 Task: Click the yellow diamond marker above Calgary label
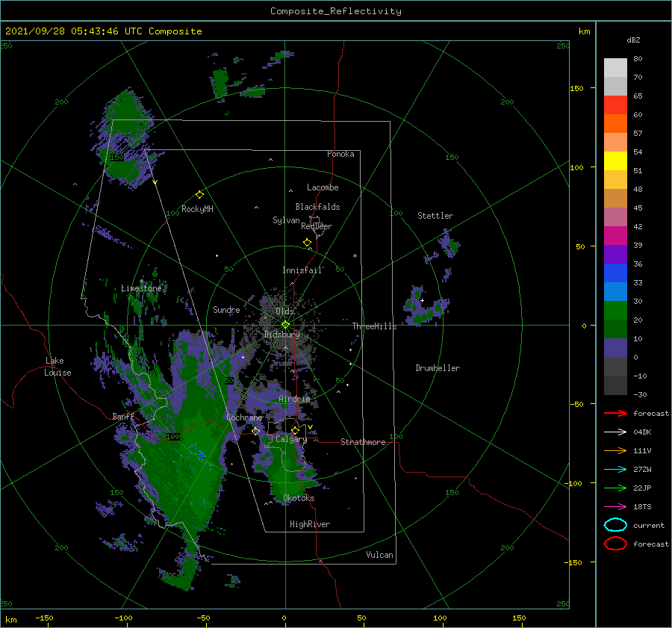click(295, 430)
